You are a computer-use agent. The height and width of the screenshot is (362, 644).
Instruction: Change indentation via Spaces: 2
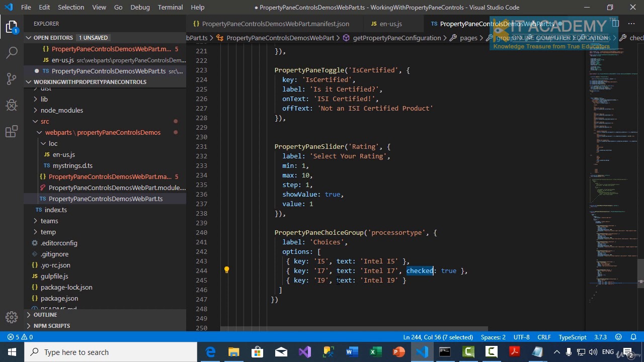493,337
